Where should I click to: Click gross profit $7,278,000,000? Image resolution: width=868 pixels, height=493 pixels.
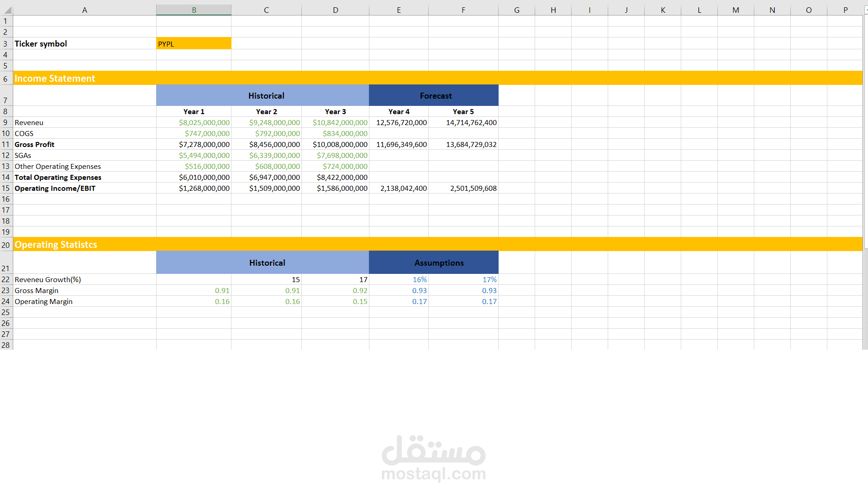pyautogui.click(x=194, y=144)
